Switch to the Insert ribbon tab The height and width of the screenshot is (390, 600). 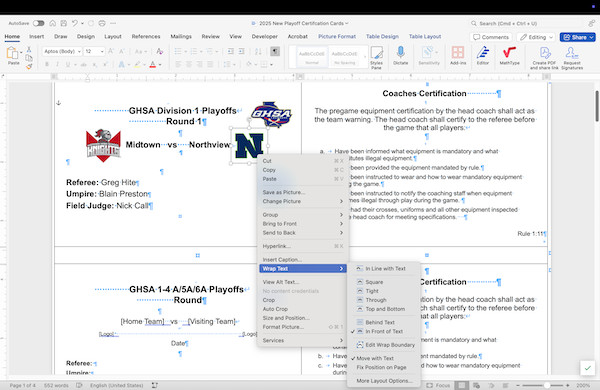point(36,36)
